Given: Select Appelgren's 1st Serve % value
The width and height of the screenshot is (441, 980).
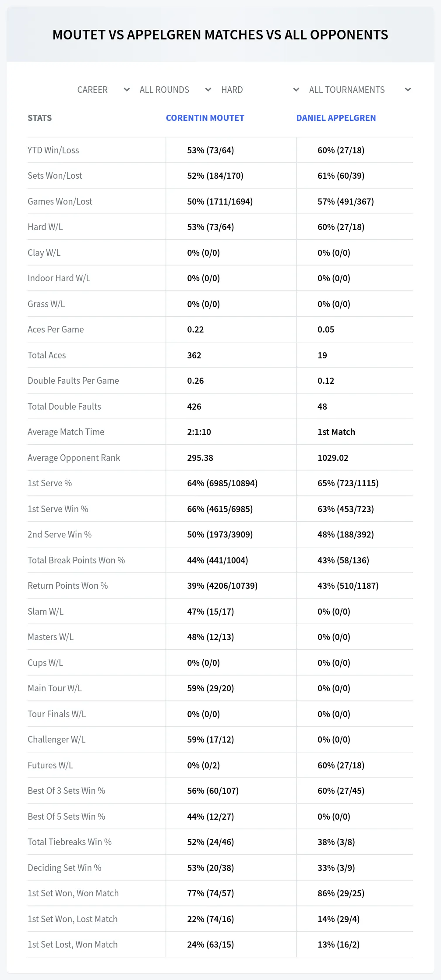Looking at the screenshot, I should pyautogui.click(x=348, y=483).
